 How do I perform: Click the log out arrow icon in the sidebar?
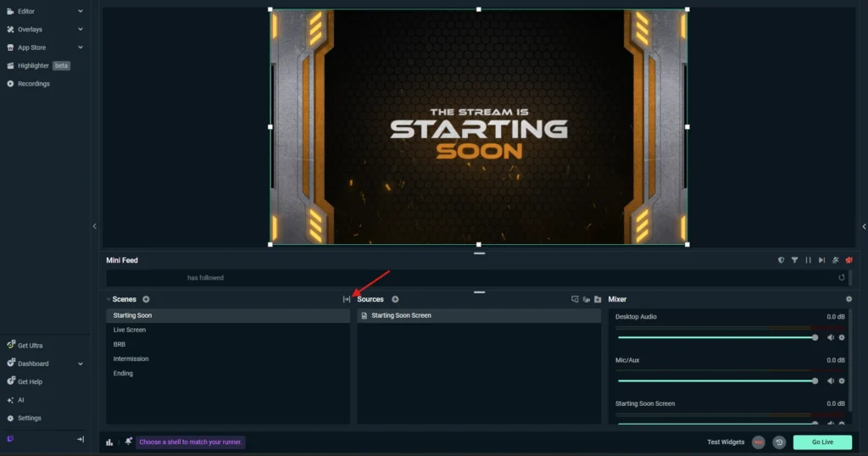pyautogui.click(x=81, y=439)
